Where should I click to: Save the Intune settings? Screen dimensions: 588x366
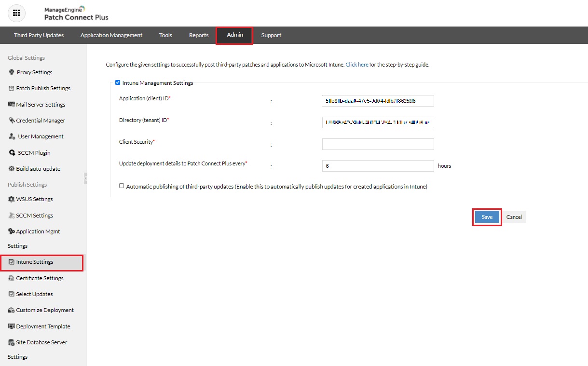coord(487,217)
